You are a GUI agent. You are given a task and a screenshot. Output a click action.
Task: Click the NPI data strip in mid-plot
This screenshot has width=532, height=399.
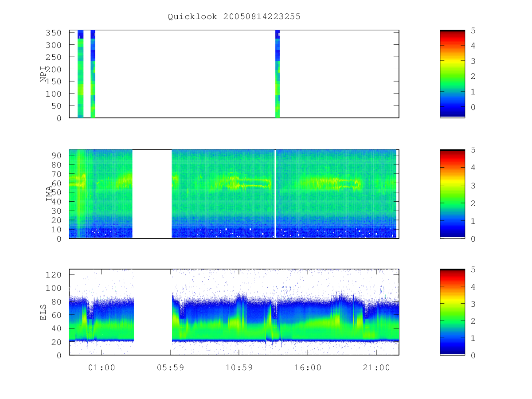pyautogui.click(x=278, y=74)
